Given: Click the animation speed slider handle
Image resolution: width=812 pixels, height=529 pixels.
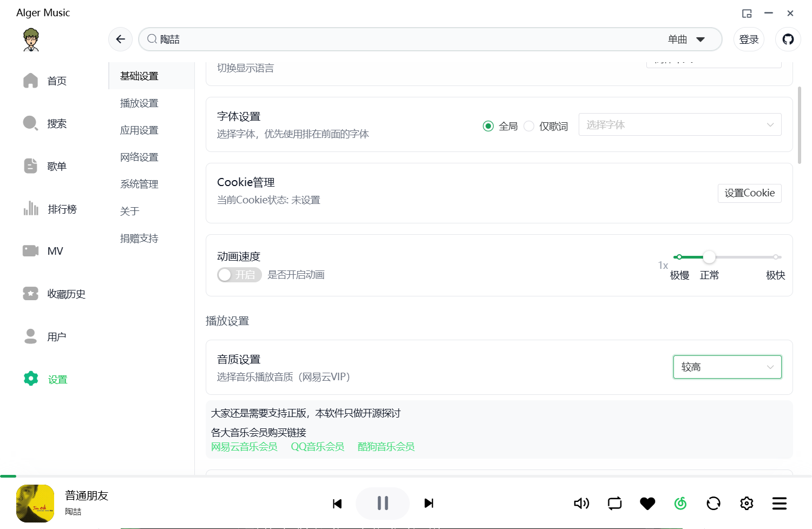Looking at the screenshot, I should point(709,257).
